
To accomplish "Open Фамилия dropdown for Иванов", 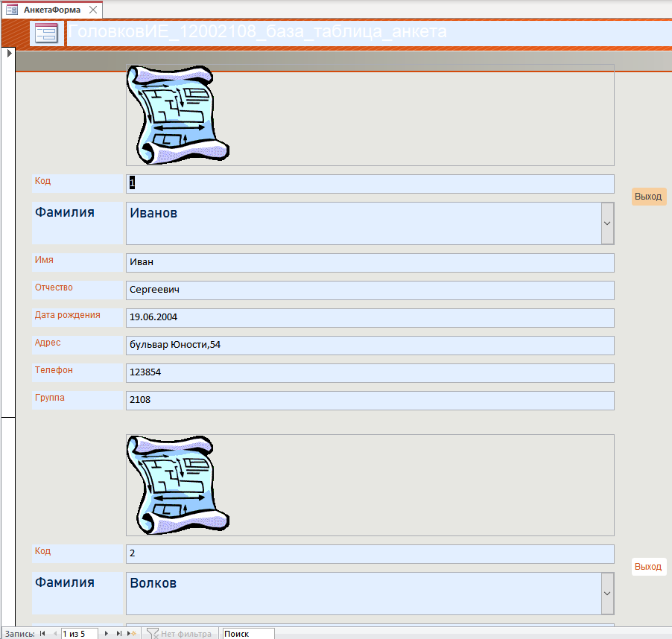I will pyautogui.click(x=607, y=223).
